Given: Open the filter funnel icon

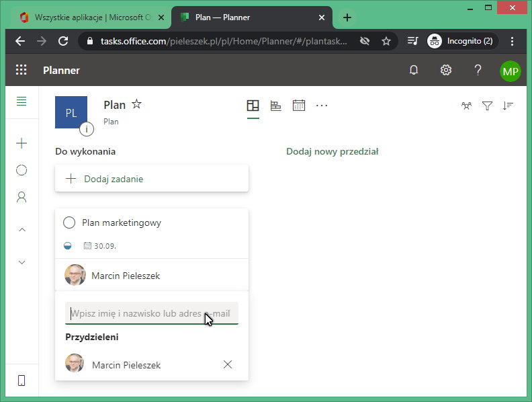Looking at the screenshot, I should (x=488, y=106).
